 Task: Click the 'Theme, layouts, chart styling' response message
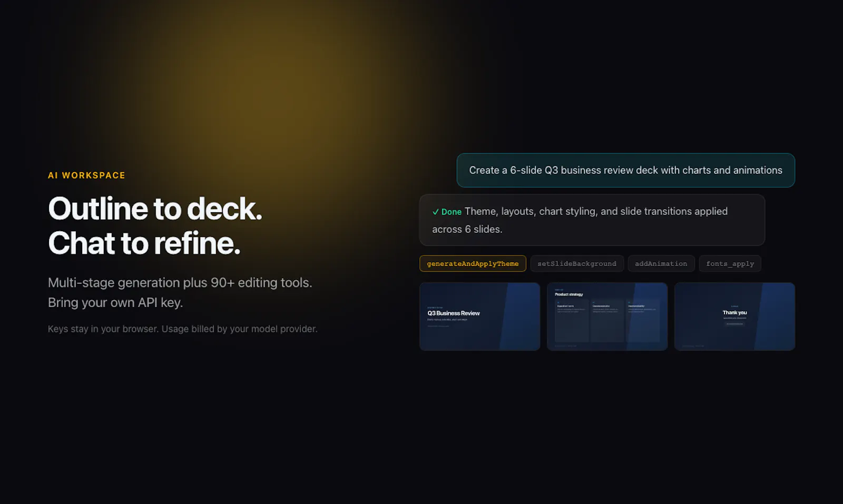click(x=592, y=220)
